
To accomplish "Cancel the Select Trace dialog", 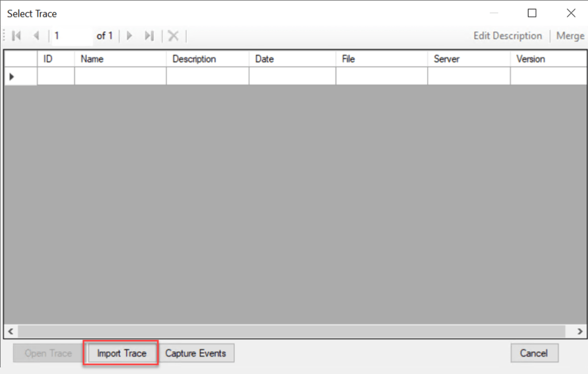I will click(x=534, y=353).
